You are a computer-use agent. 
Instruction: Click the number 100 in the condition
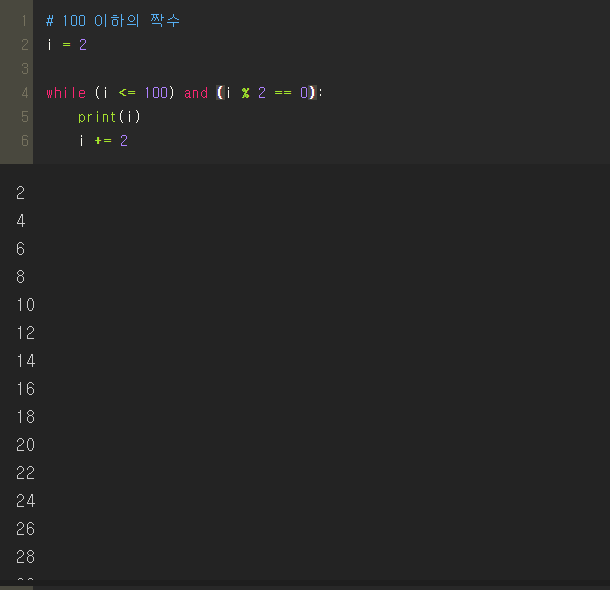(156, 93)
